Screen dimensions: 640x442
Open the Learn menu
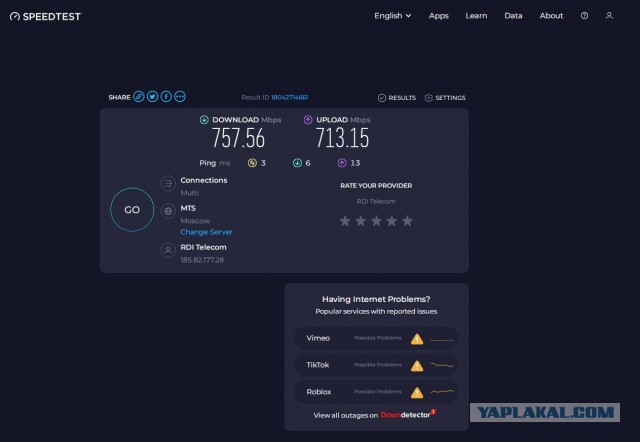click(476, 16)
